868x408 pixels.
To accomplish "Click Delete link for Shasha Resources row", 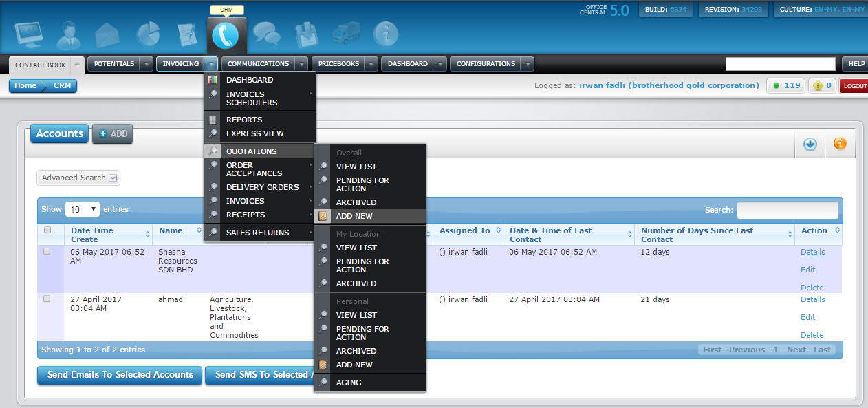I will pyautogui.click(x=812, y=288).
